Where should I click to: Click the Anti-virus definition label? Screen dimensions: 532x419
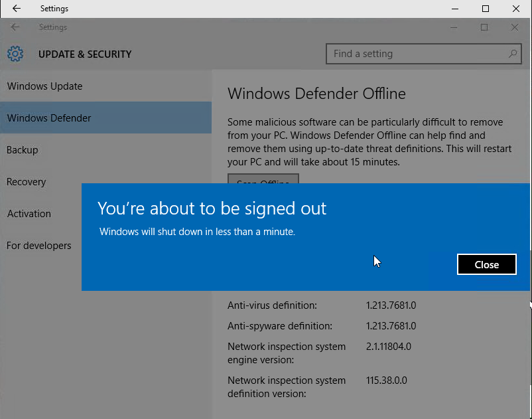tap(272, 305)
